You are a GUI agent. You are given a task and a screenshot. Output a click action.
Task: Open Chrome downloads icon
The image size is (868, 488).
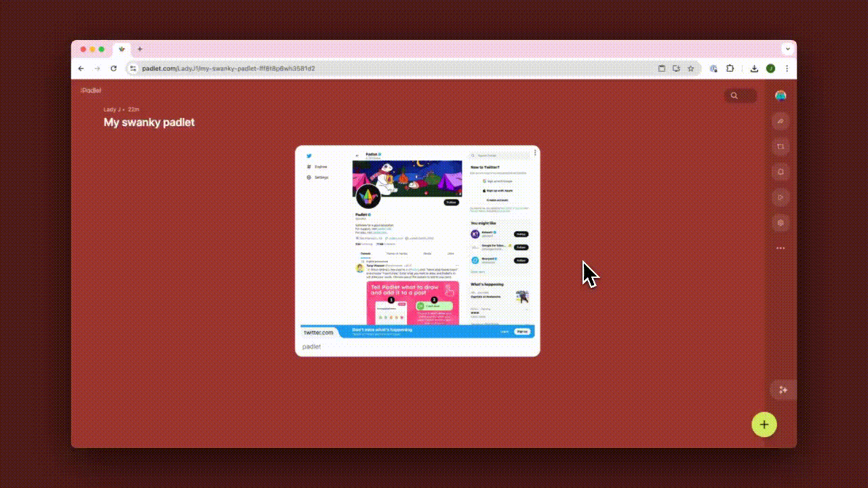pos(754,68)
